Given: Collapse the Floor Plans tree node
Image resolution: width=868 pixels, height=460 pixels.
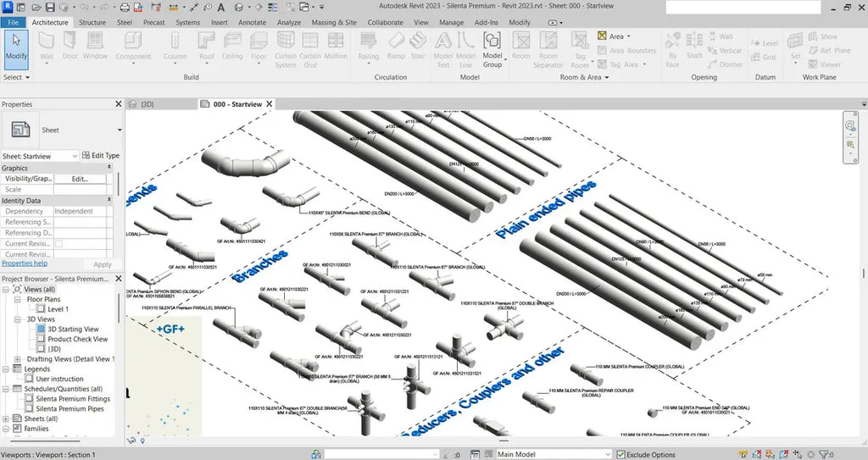Looking at the screenshot, I should click(17, 300).
